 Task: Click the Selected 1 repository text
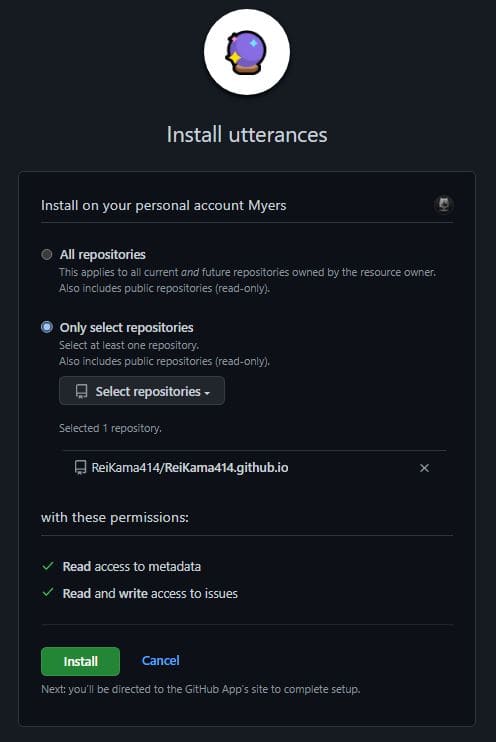pos(110,428)
